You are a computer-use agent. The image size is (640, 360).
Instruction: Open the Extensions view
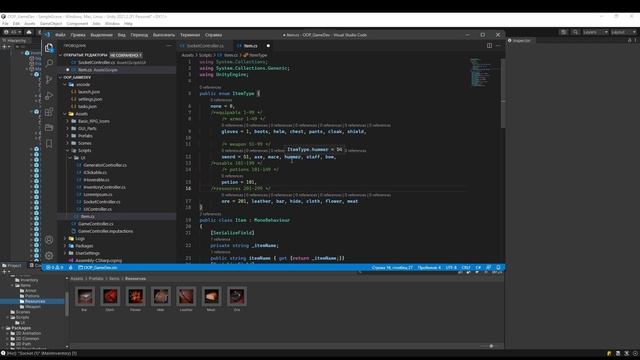(x=49, y=112)
